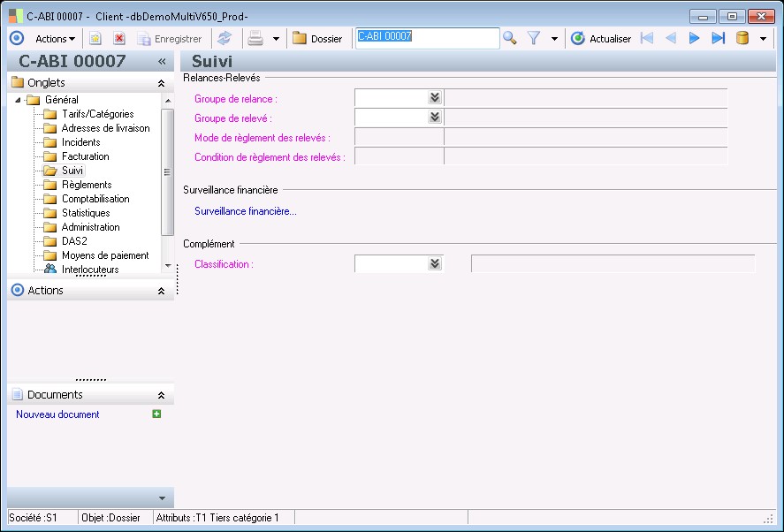Collapse the Onglets panel section
The image size is (784, 532).
pos(161,83)
